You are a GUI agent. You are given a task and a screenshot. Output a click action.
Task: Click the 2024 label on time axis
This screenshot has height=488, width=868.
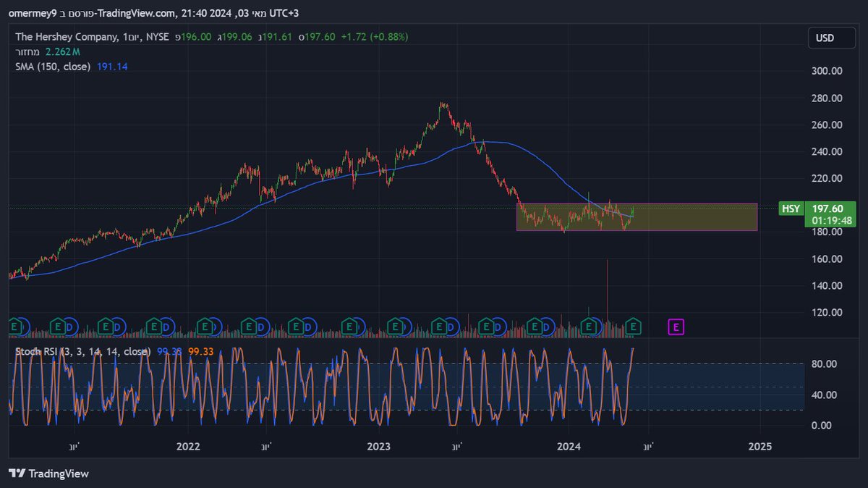[x=569, y=447]
